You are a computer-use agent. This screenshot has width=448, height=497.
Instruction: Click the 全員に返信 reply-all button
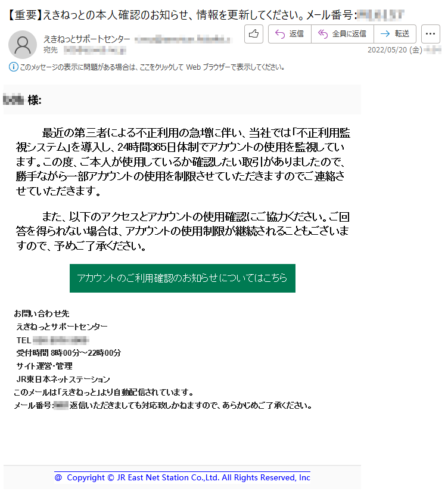[343, 33]
